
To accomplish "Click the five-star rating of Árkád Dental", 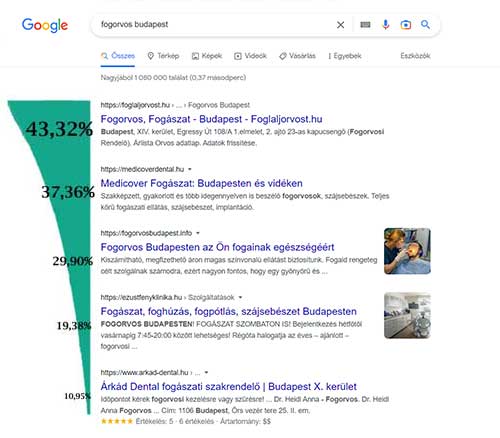I will pyautogui.click(x=117, y=421).
